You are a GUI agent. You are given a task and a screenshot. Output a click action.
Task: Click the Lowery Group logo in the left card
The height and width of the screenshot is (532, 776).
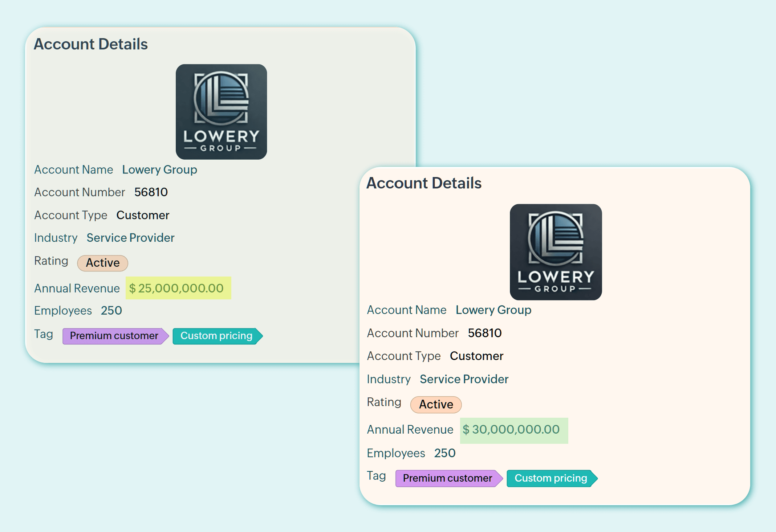pyautogui.click(x=221, y=112)
